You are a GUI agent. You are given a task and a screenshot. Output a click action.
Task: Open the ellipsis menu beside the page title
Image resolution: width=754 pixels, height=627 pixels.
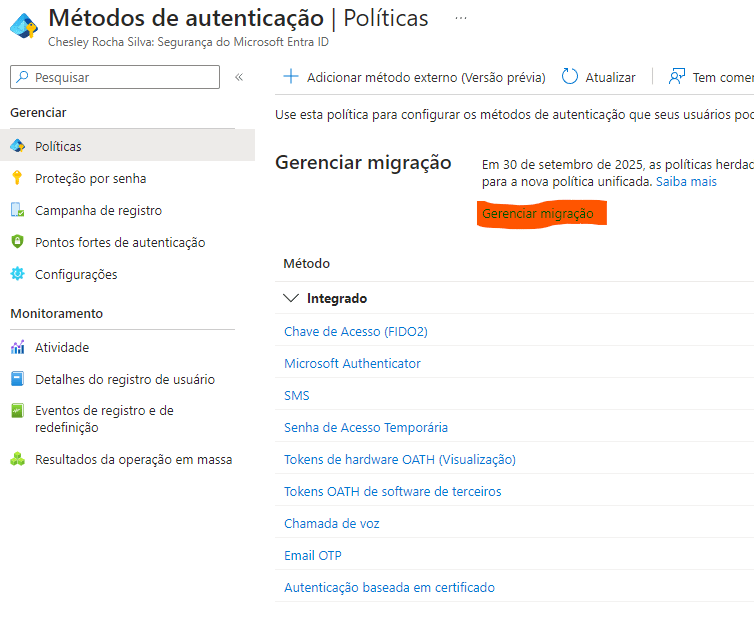pos(460,18)
